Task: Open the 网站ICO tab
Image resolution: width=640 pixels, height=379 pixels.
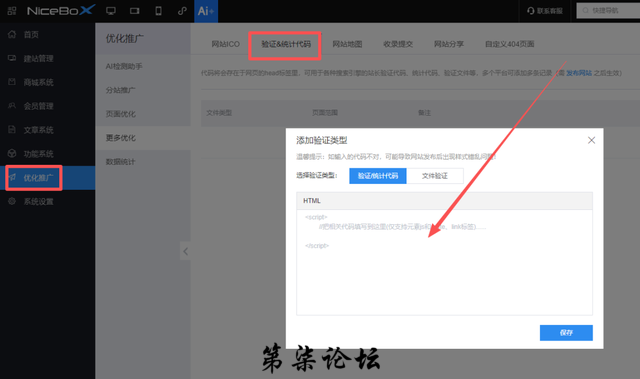Action: point(225,44)
